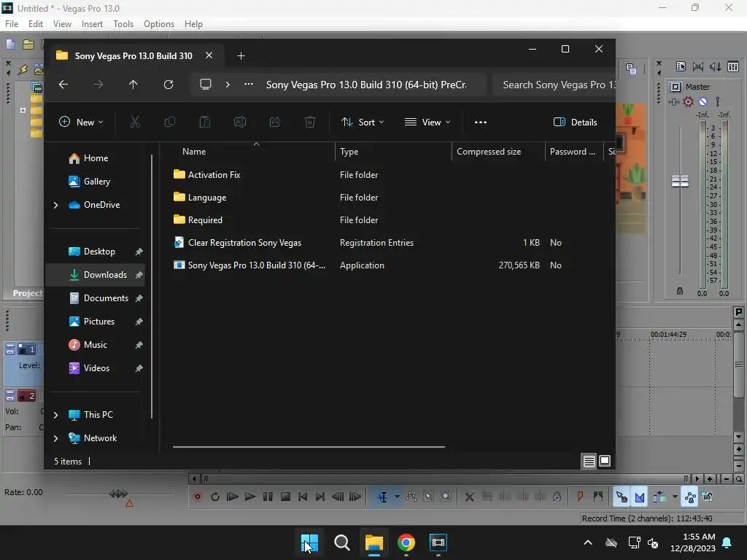Image resolution: width=747 pixels, height=560 pixels.
Task: Click Play From Start in Vegas transport
Action: click(x=232, y=497)
